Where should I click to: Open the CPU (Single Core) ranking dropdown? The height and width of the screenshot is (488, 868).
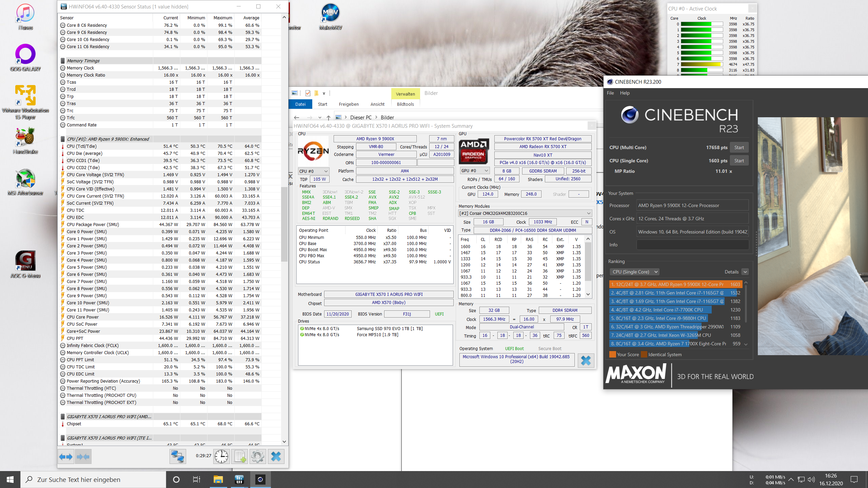[634, 272]
